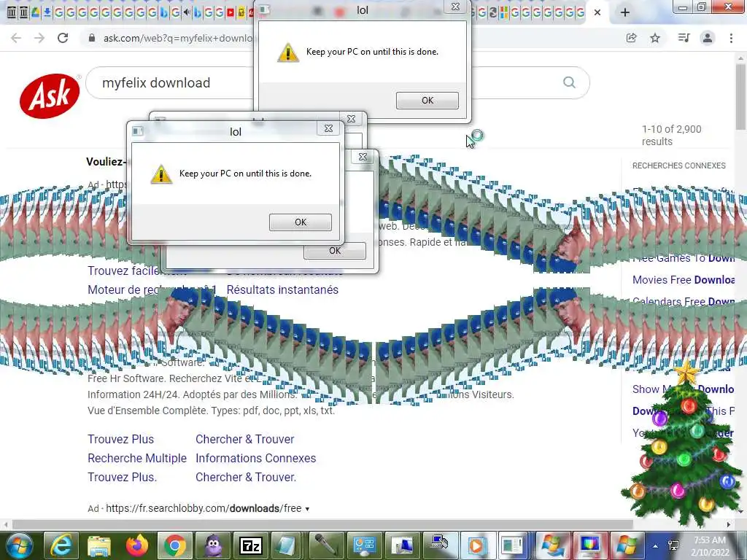Click OK in the top lol dialog
747x560 pixels.
point(427,100)
